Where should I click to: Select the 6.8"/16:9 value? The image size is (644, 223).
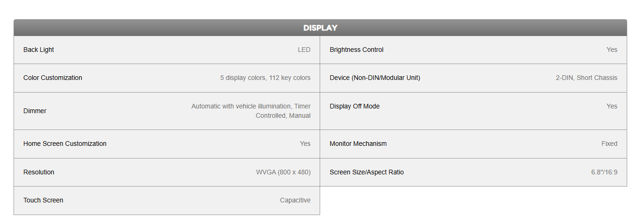tap(604, 172)
